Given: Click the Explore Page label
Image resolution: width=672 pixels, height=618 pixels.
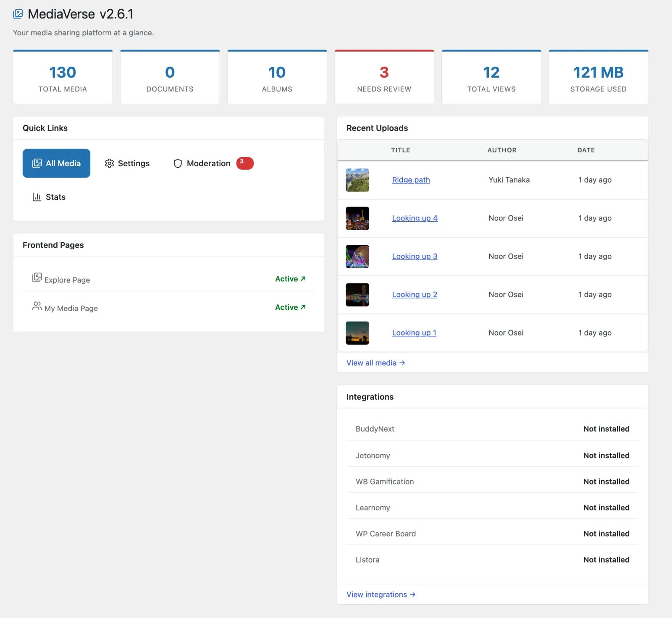Looking at the screenshot, I should [67, 280].
